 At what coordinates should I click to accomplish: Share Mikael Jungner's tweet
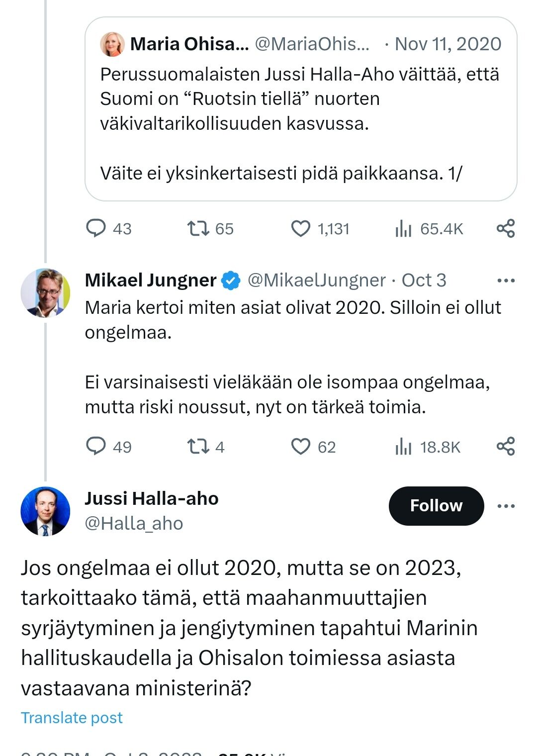coord(506,446)
